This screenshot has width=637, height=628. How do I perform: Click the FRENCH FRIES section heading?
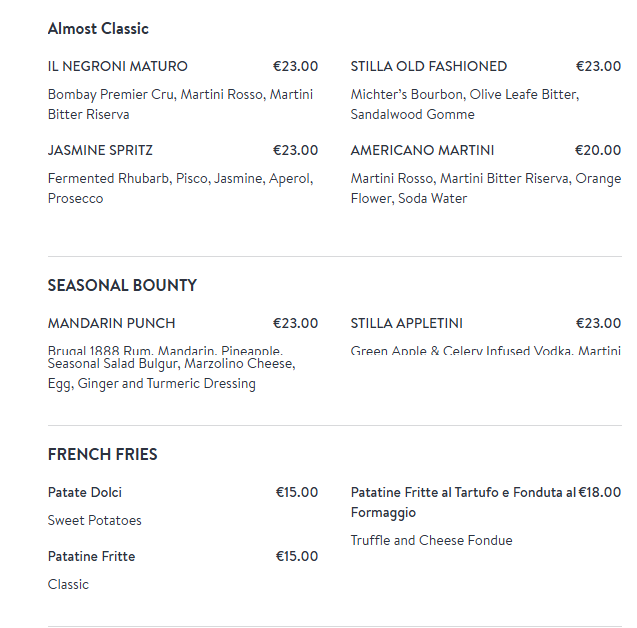(102, 454)
